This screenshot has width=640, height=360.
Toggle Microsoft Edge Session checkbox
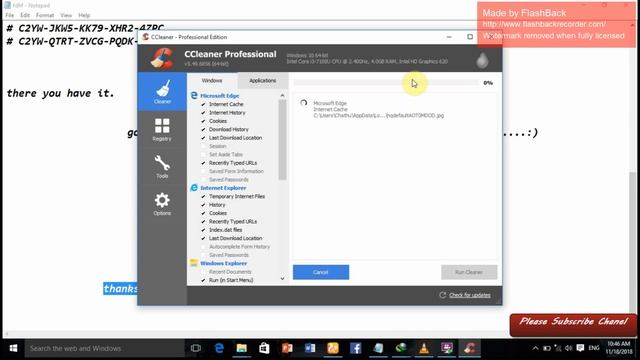(203, 146)
